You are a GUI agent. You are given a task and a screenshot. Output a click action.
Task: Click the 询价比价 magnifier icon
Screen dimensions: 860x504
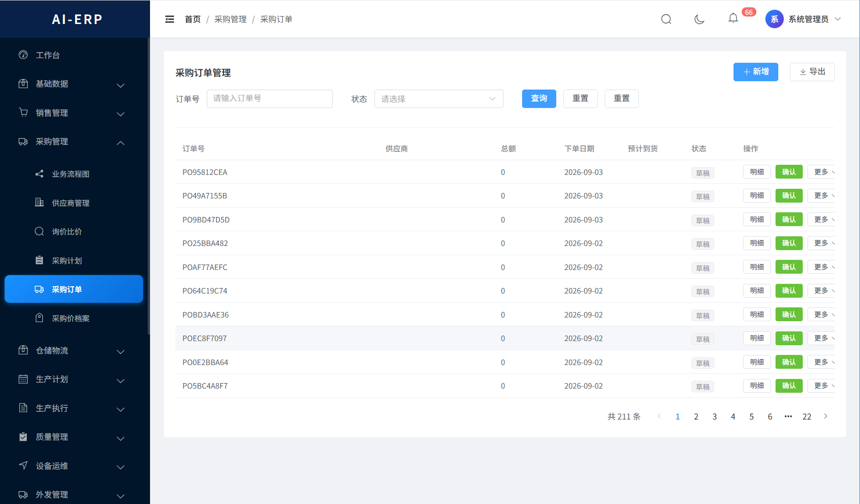39,231
